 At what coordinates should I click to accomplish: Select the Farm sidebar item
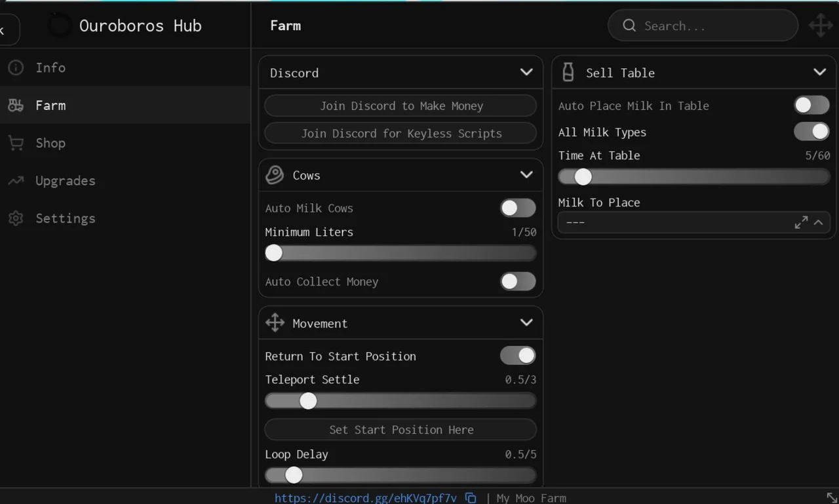[x=125, y=105]
